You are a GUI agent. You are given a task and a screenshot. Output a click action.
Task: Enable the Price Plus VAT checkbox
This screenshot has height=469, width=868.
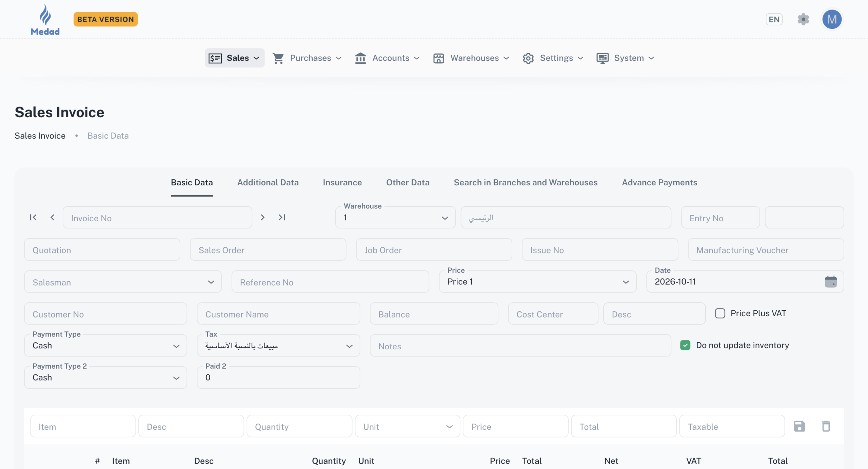(x=720, y=313)
